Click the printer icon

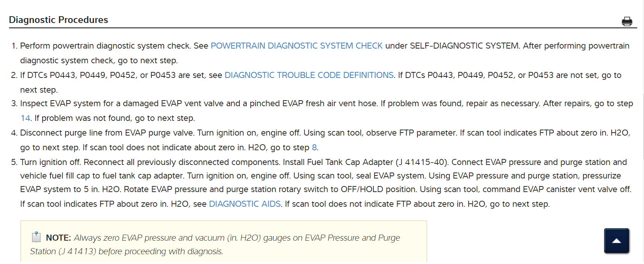(x=627, y=21)
